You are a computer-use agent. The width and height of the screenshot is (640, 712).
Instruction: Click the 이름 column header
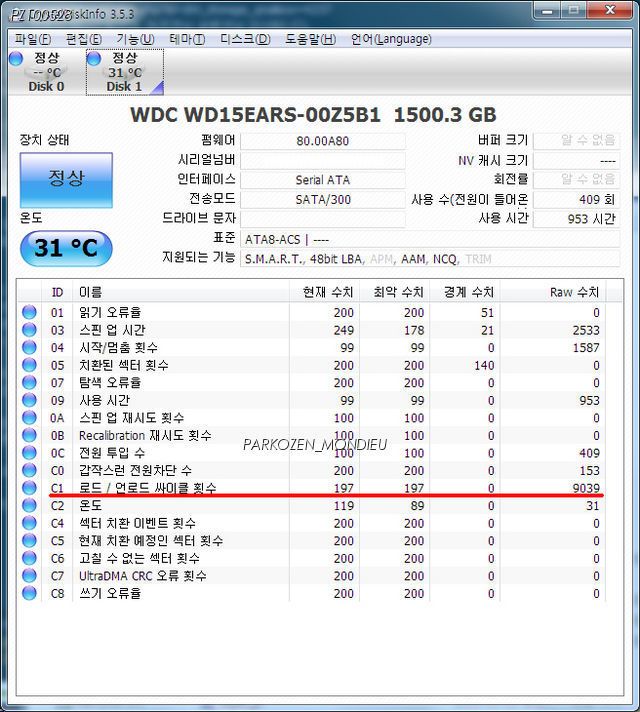tap(181, 292)
